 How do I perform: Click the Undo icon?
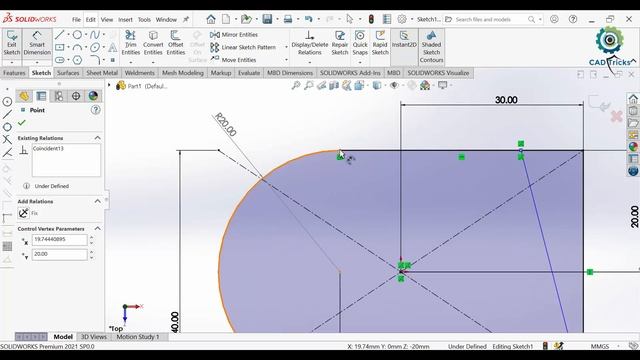pyautogui.click(x=309, y=19)
